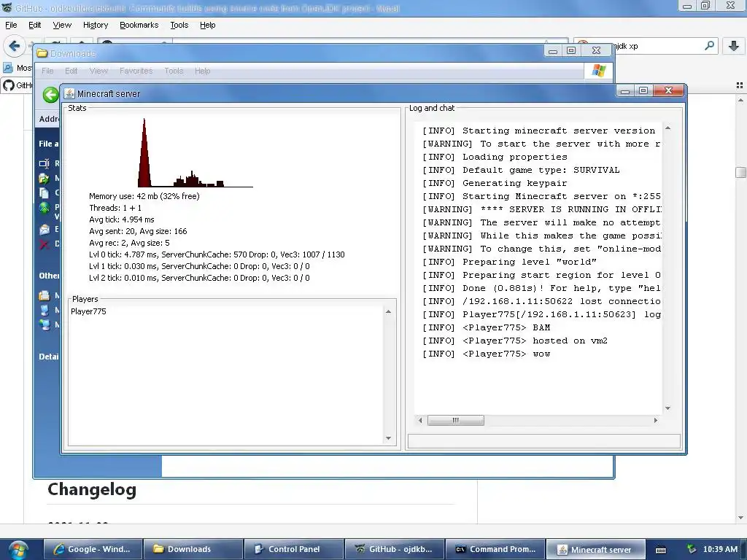The width and height of the screenshot is (747, 560).
Task: Click the green globe publish icon in sidebar
Action: (44, 208)
